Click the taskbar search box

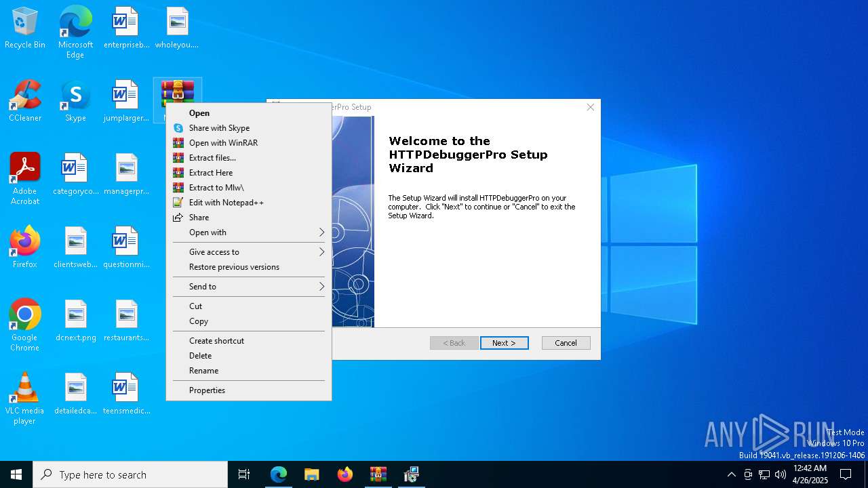pos(130,474)
